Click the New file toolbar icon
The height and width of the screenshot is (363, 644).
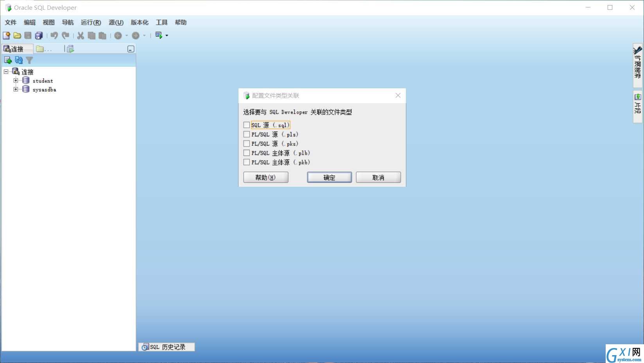(7, 36)
